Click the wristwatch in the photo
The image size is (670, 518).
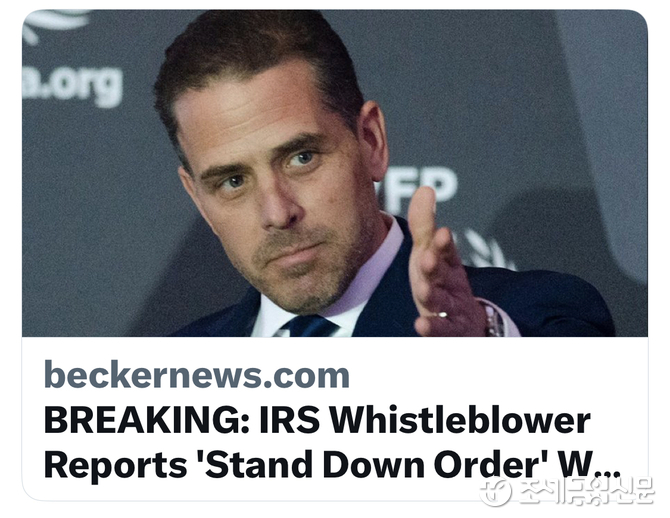(495, 318)
